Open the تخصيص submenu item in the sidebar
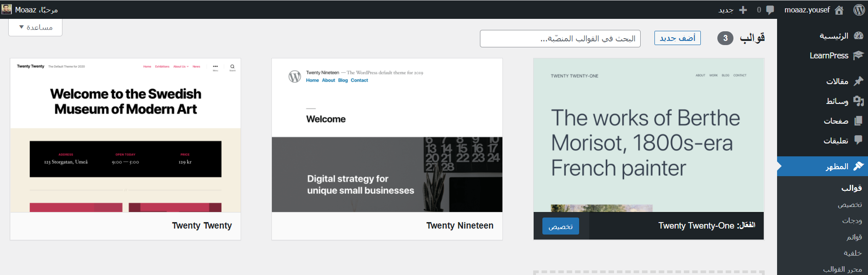The width and height of the screenshot is (868, 275). (850, 205)
